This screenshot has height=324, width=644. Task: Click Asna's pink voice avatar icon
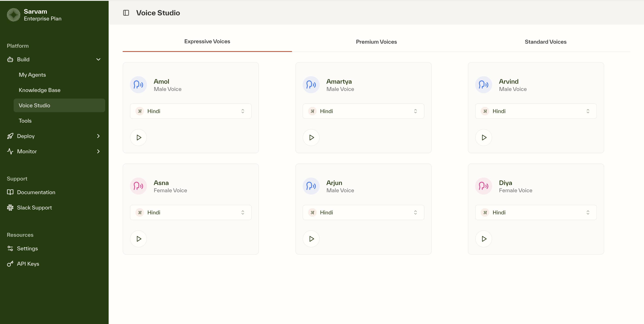point(138,186)
